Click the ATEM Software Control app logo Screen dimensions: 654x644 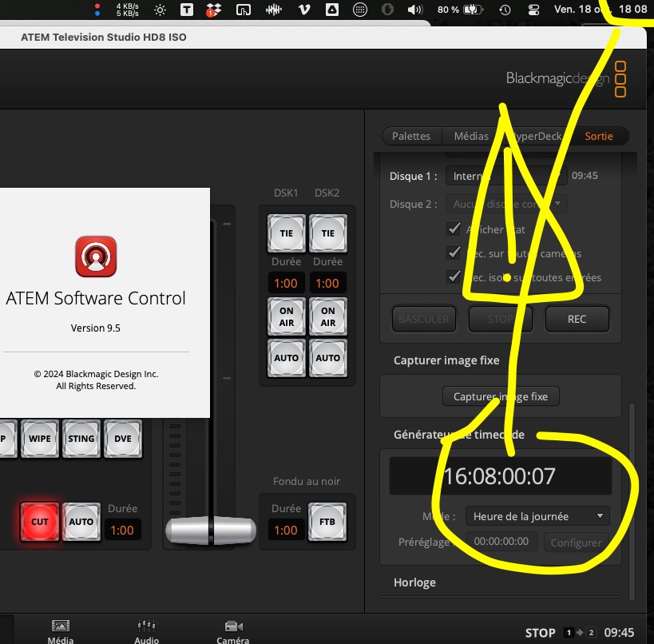pyautogui.click(x=96, y=256)
